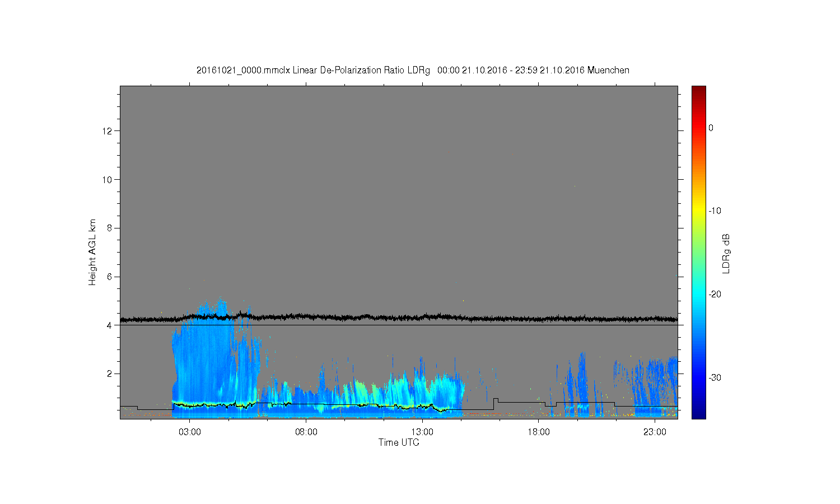Select height axis tick label 6
The height and width of the screenshot is (504, 840).
110,277
